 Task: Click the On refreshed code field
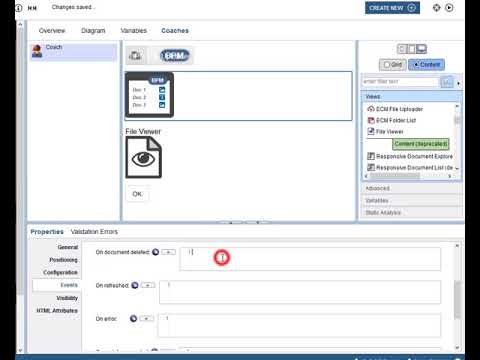point(300,292)
